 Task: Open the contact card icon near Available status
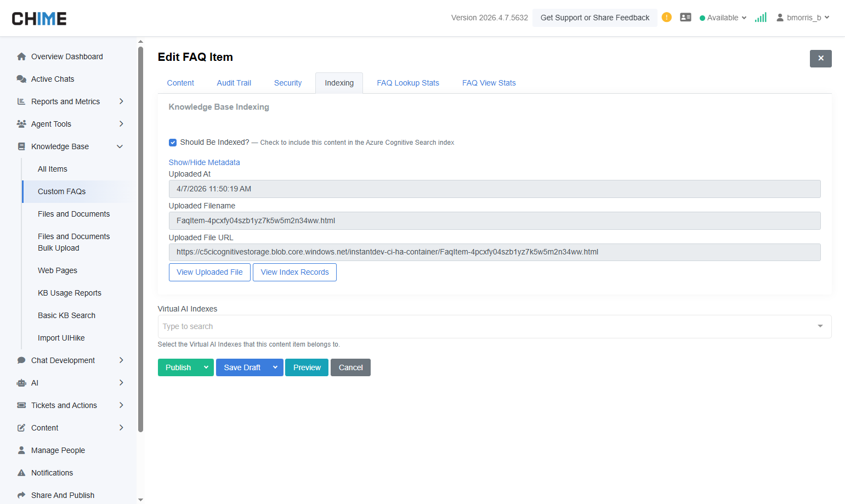pyautogui.click(x=685, y=17)
